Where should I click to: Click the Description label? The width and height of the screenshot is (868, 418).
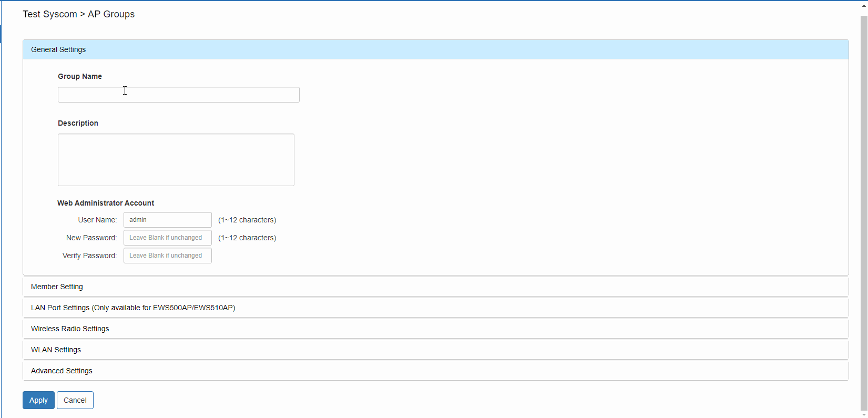pyautogui.click(x=78, y=123)
